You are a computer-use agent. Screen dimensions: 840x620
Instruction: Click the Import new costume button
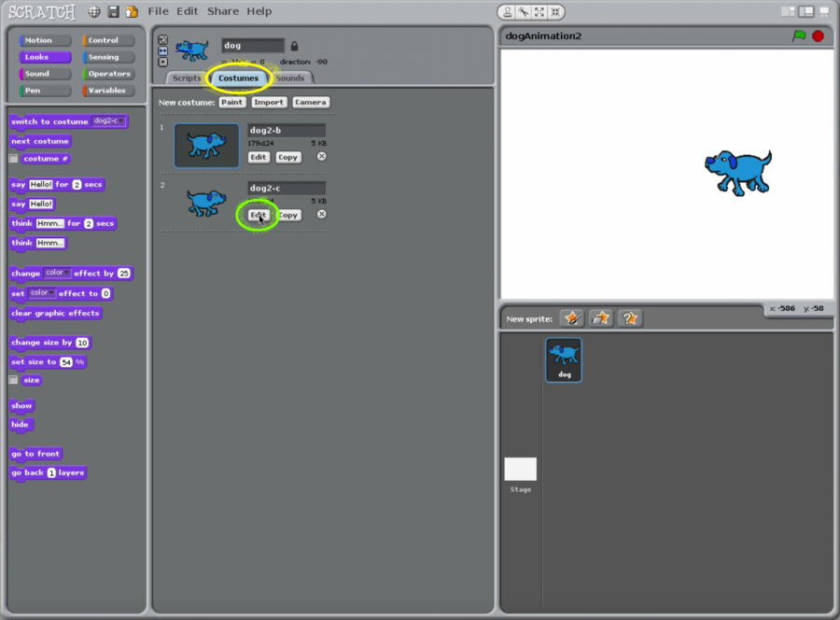click(269, 102)
